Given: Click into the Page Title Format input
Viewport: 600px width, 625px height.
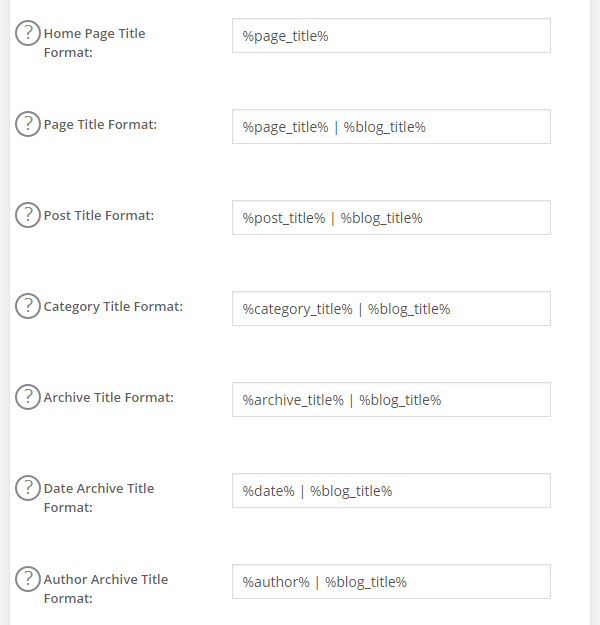Looking at the screenshot, I should pos(391,127).
